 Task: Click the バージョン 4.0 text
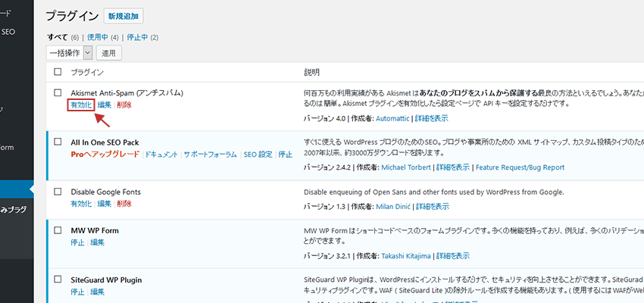pyautogui.click(x=325, y=118)
